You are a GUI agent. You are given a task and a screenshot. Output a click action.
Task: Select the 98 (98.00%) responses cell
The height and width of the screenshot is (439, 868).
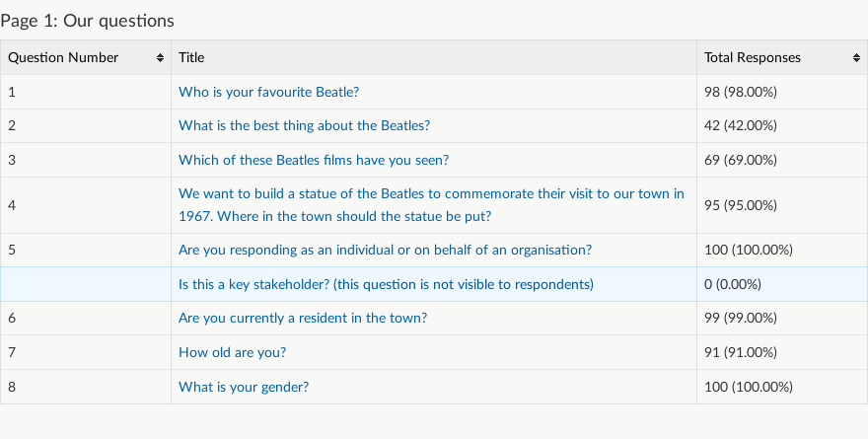[x=782, y=92]
